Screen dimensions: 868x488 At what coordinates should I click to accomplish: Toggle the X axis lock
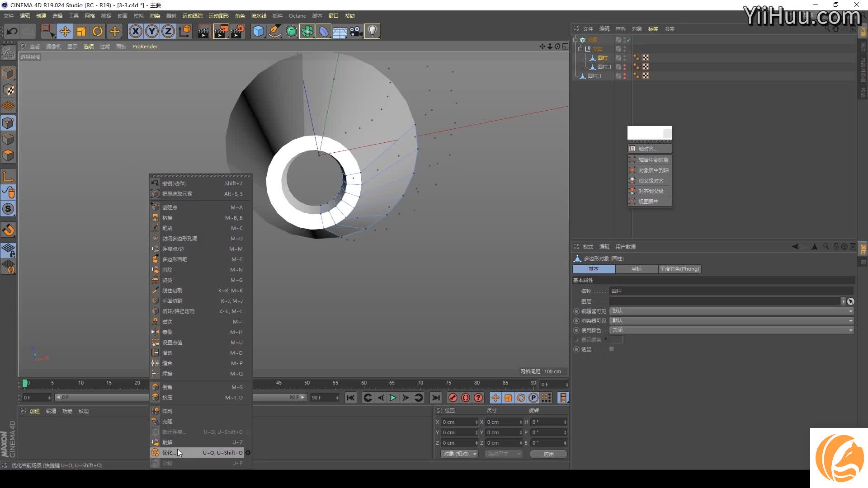[x=136, y=31]
